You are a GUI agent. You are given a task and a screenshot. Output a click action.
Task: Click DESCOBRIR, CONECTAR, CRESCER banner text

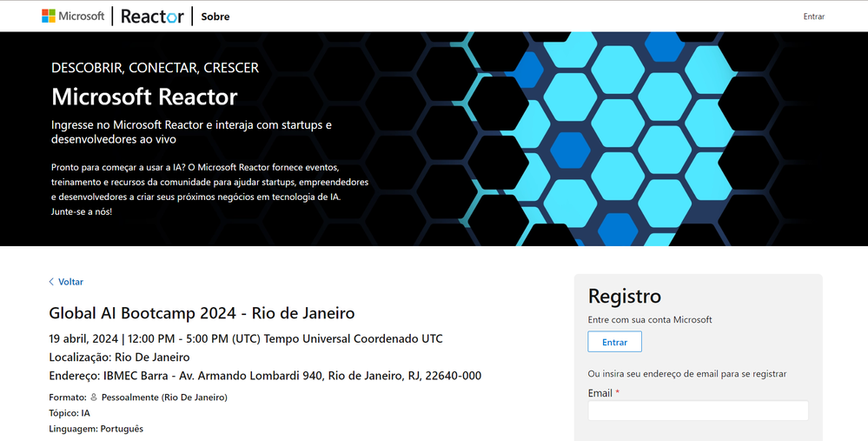coord(155,68)
